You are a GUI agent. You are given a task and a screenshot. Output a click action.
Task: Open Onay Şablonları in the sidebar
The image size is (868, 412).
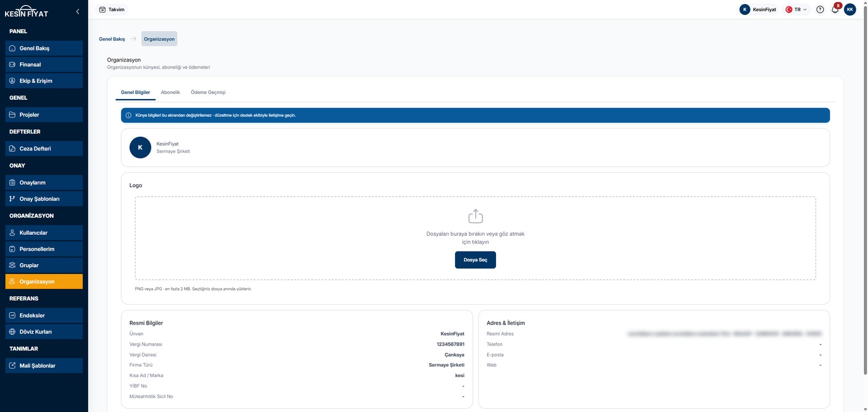[44, 199]
